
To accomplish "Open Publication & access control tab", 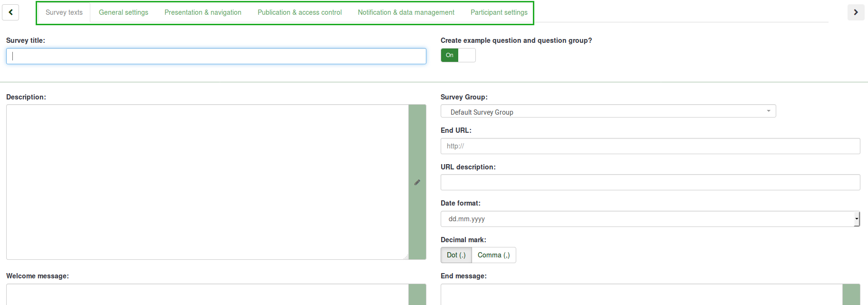I will click(x=299, y=12).
